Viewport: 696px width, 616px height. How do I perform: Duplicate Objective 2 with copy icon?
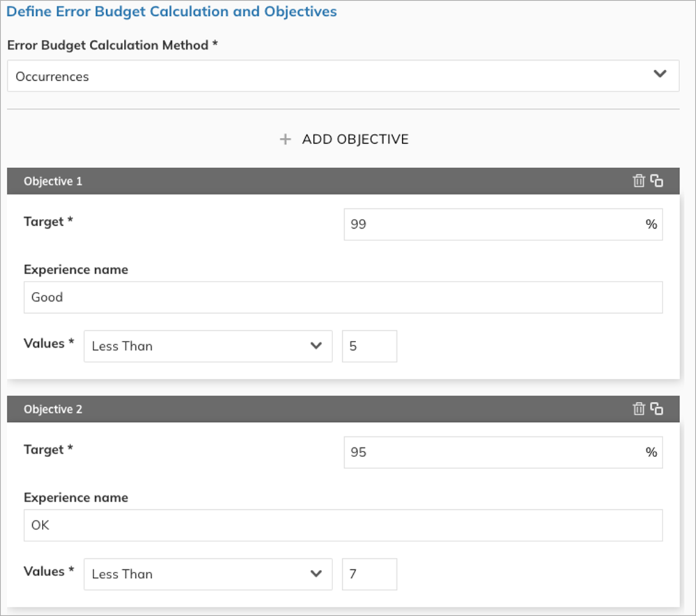click(657, 408)
